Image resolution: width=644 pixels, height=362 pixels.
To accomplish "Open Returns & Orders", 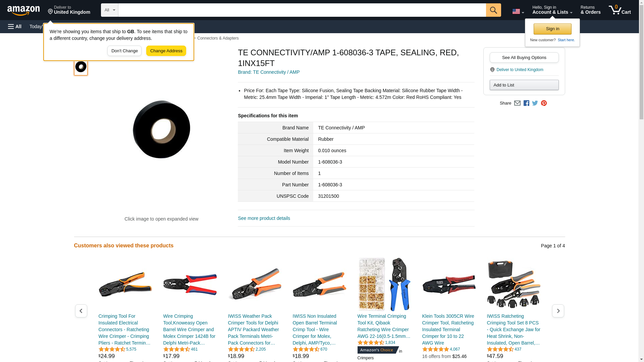I will click(x=590, y=10).
